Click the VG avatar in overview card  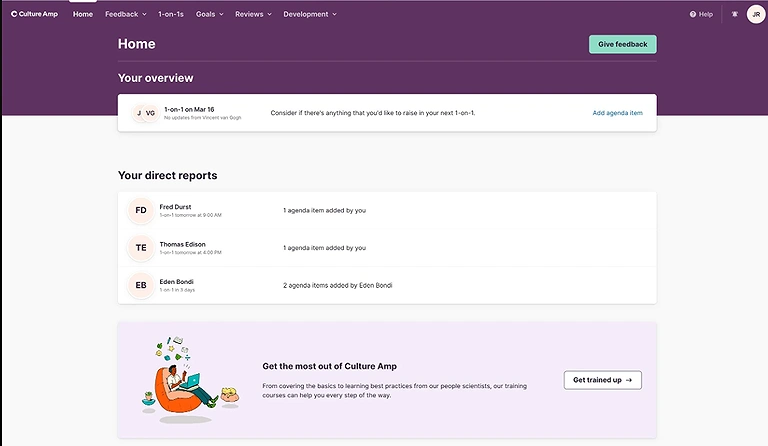(150, 113)
